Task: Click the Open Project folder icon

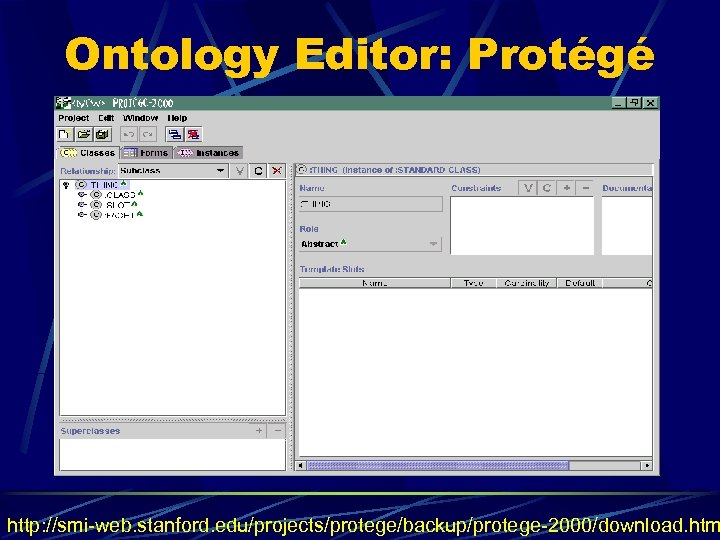Action: pos(84,135)
